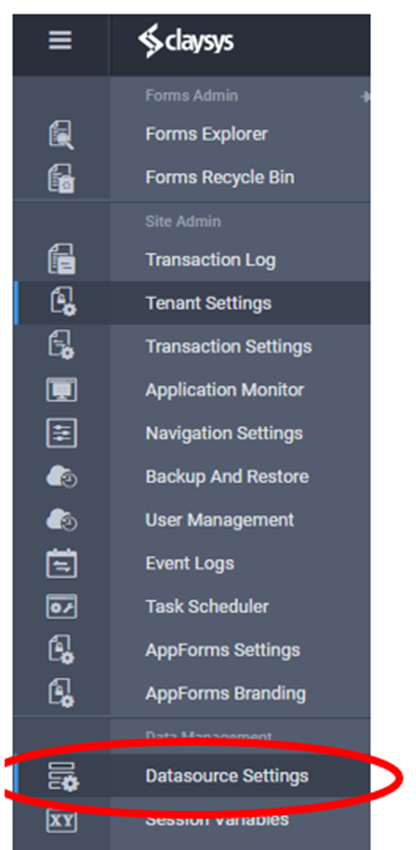Click the Session Variables XY icon
Screen dimensions: 416x850
click(61, 820)
